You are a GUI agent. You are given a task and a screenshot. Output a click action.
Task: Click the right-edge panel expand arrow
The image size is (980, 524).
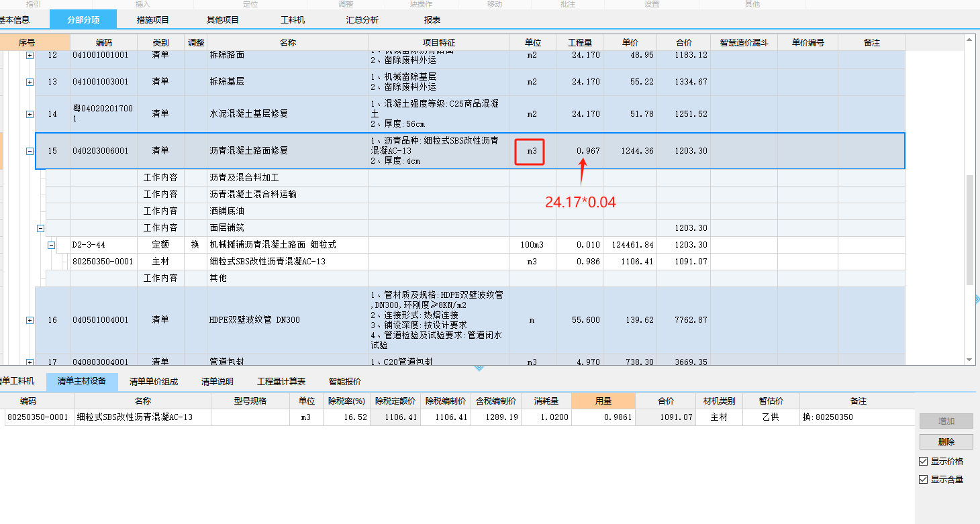point(977,299)
